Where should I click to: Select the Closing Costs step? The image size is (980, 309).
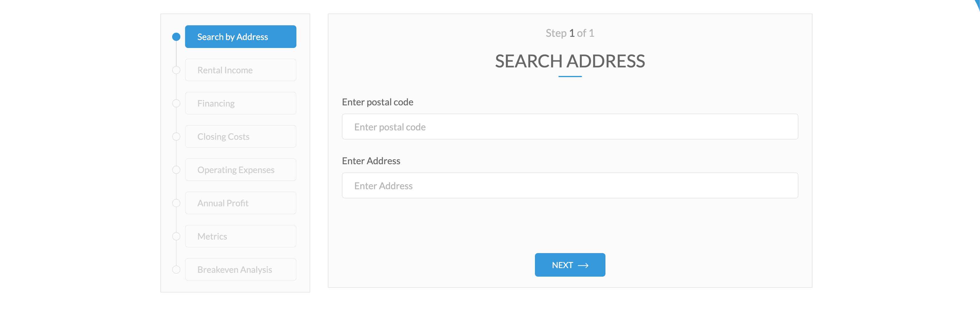pos(240,137)
